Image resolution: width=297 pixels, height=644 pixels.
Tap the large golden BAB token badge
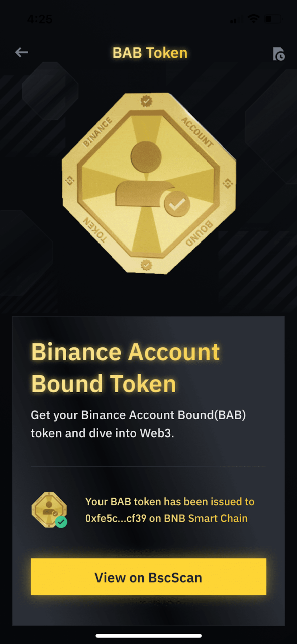click(x=149, y=184)
